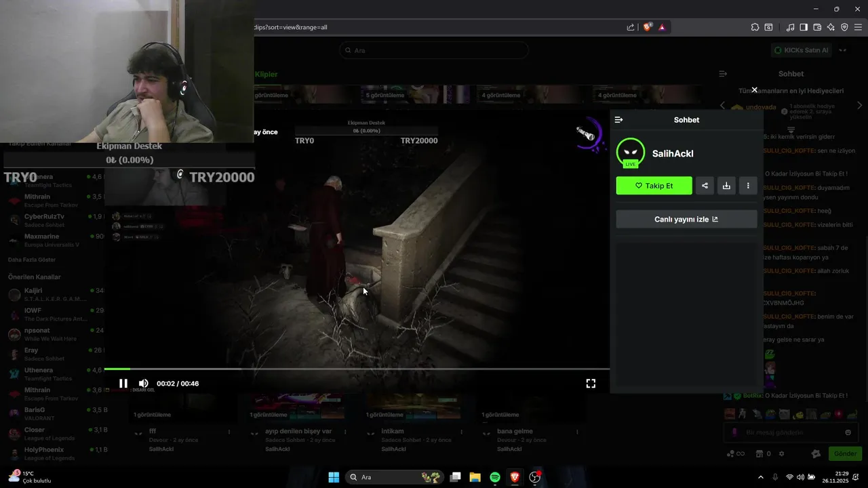Open taskbar volume speaker icon
The height and width of the screenshot is (488, 868).
coord(801,477)
